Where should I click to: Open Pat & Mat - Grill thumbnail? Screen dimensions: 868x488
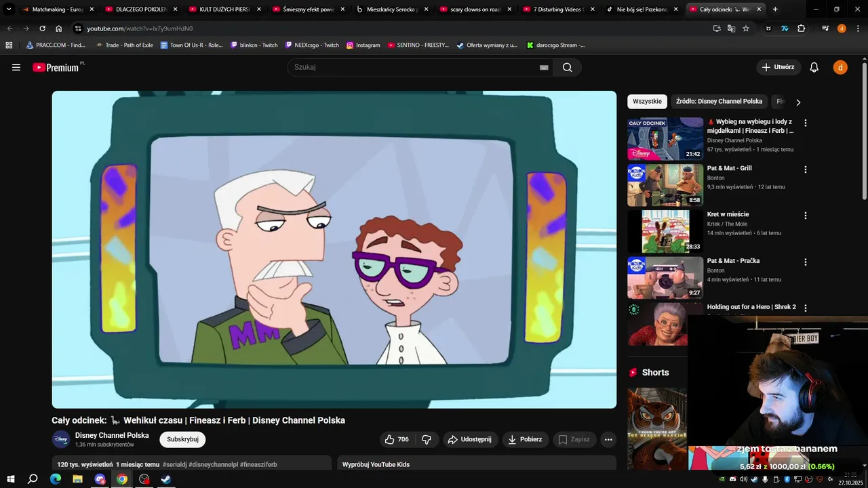(665, 185)
